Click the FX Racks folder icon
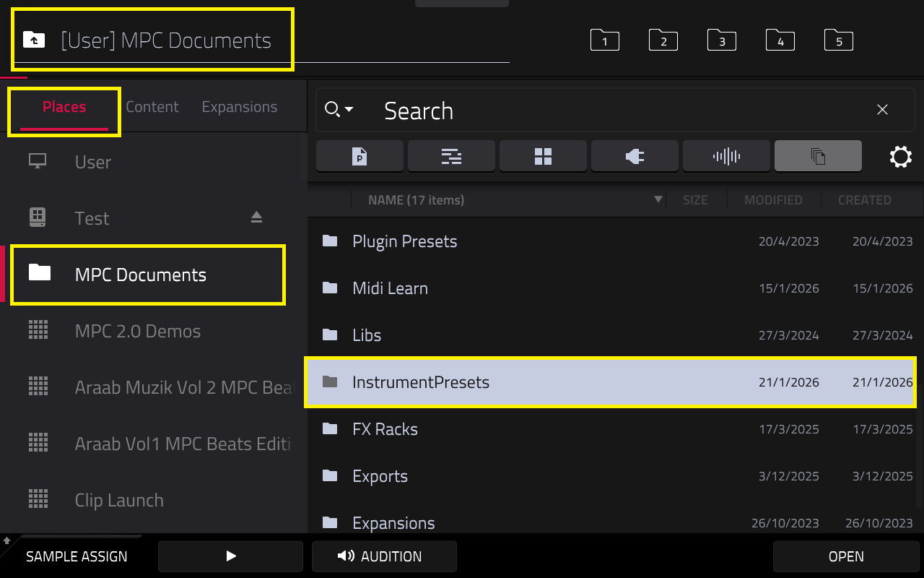Image resolution: width=924 pixels, height=578 pixels. click(330, 428)
